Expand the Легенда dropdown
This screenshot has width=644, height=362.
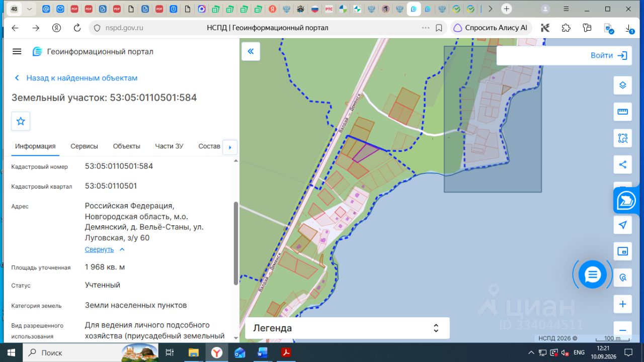(x=347, y=328)
